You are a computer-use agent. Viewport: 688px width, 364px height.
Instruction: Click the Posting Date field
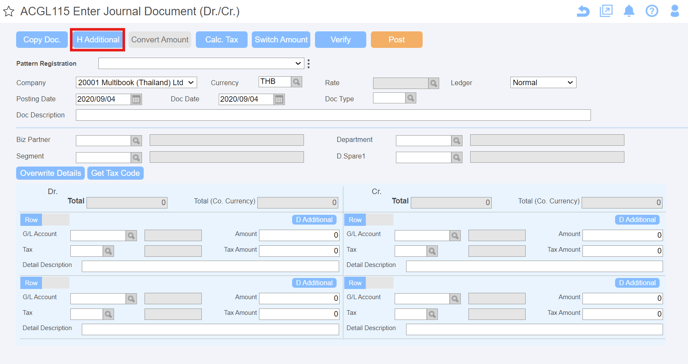[103, 100]
